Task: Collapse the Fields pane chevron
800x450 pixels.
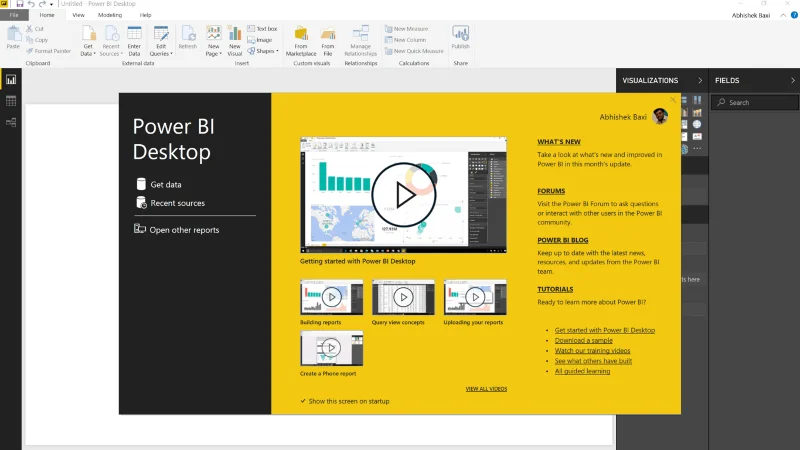Action: point(792,81)
